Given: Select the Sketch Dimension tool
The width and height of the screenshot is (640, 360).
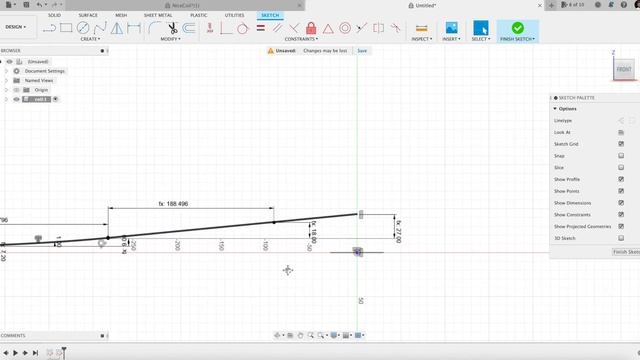Looking at the screenshot, I should (x=134, y=28).
